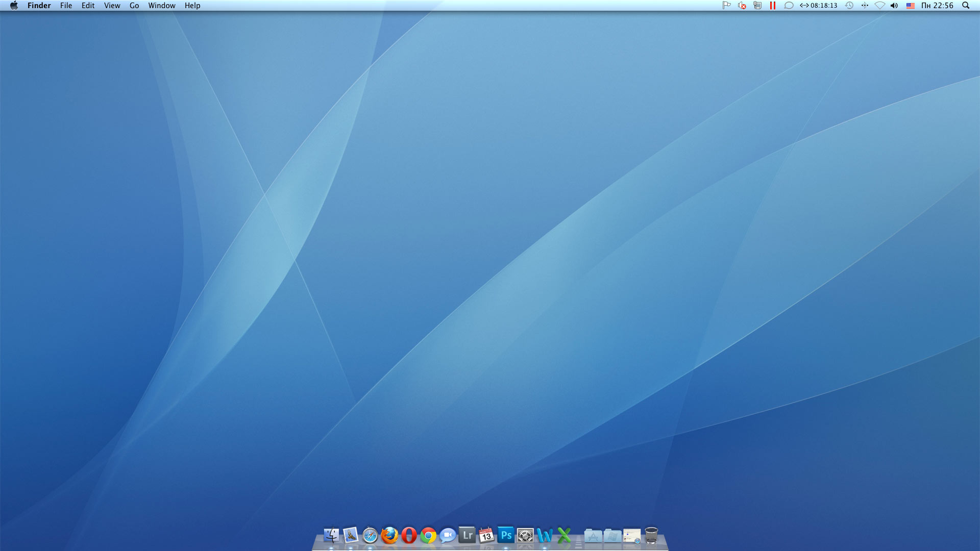Open Safari from the Dock

point(370,535)
